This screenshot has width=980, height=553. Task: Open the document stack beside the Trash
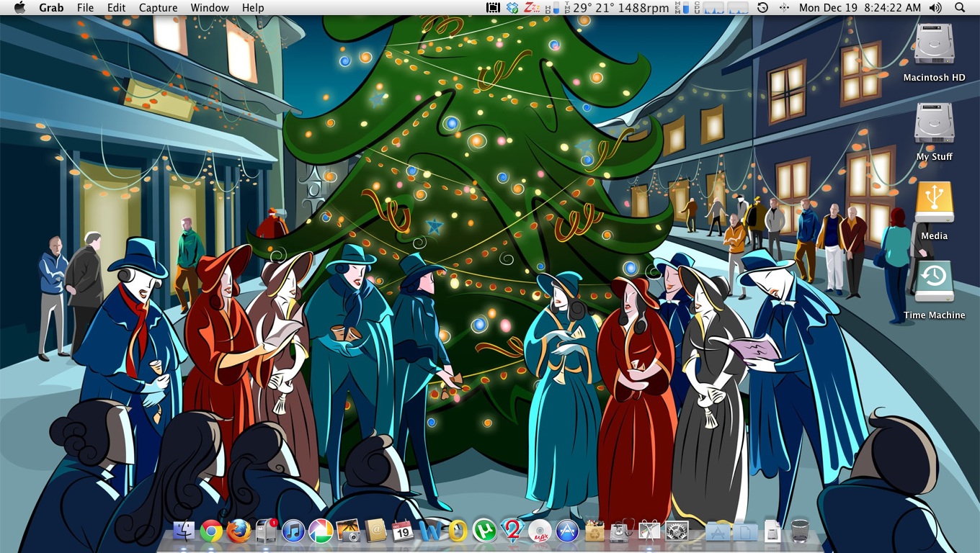(772, 531)
